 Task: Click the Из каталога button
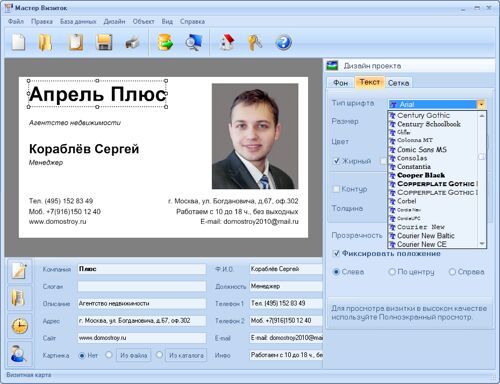[186, 355]
